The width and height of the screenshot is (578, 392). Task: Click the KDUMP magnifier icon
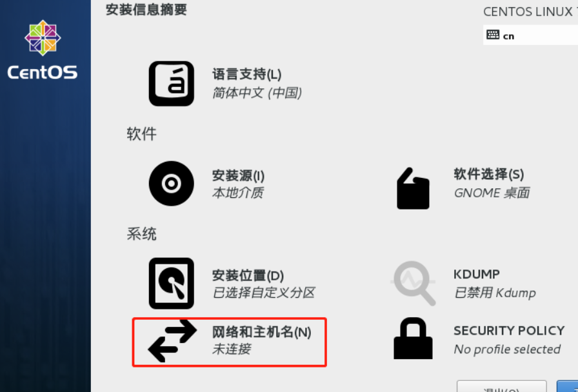(x=414, y=283)
